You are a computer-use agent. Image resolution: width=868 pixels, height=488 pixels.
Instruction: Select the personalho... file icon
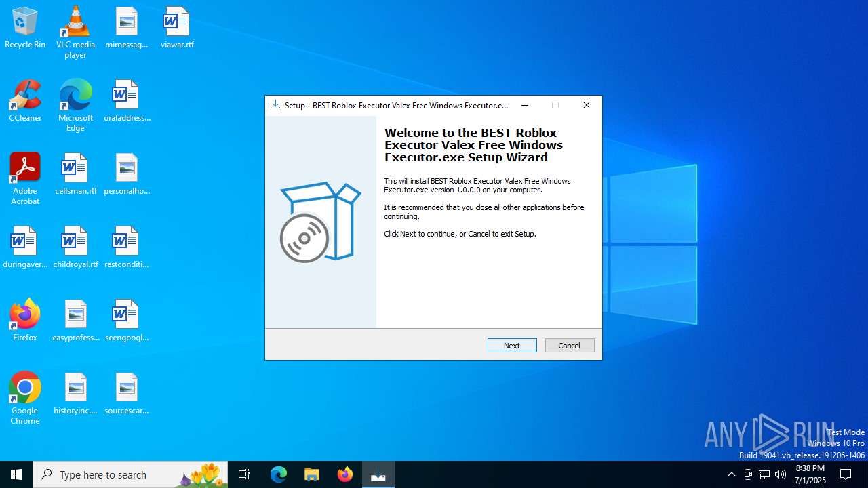pos(127,175)
